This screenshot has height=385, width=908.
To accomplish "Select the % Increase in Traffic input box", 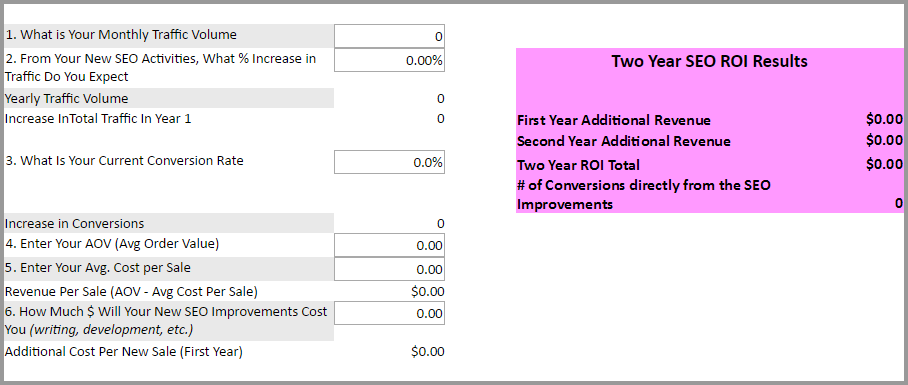I will point(389,60).
